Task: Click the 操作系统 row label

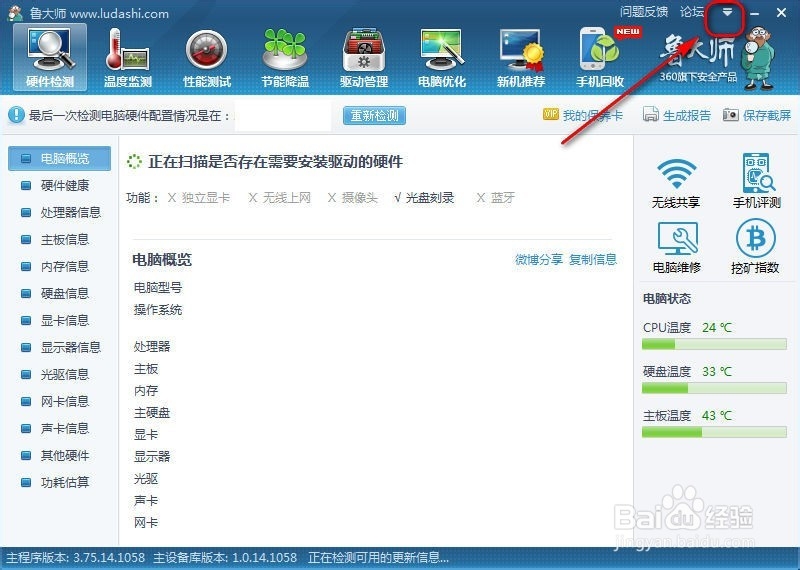Action: click(158, 310)
